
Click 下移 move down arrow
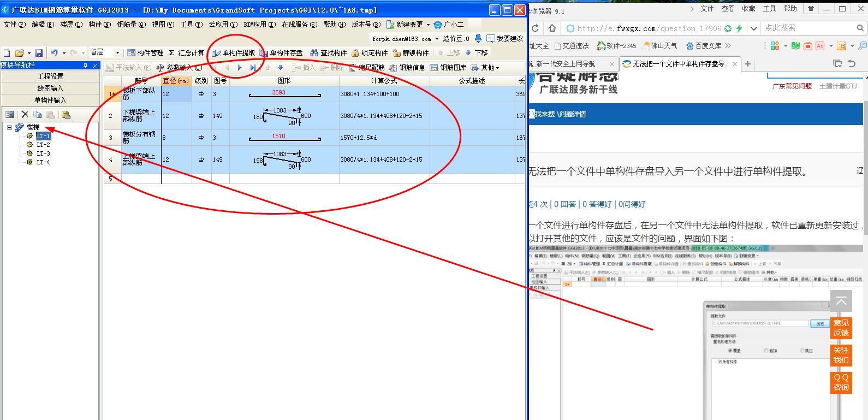click(x=476, y=53)
